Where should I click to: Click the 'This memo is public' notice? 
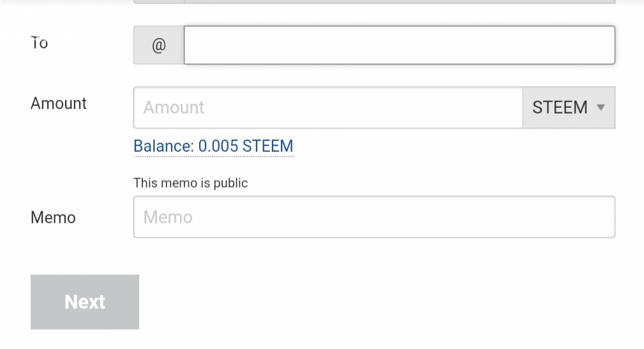[x=190, y=183]
